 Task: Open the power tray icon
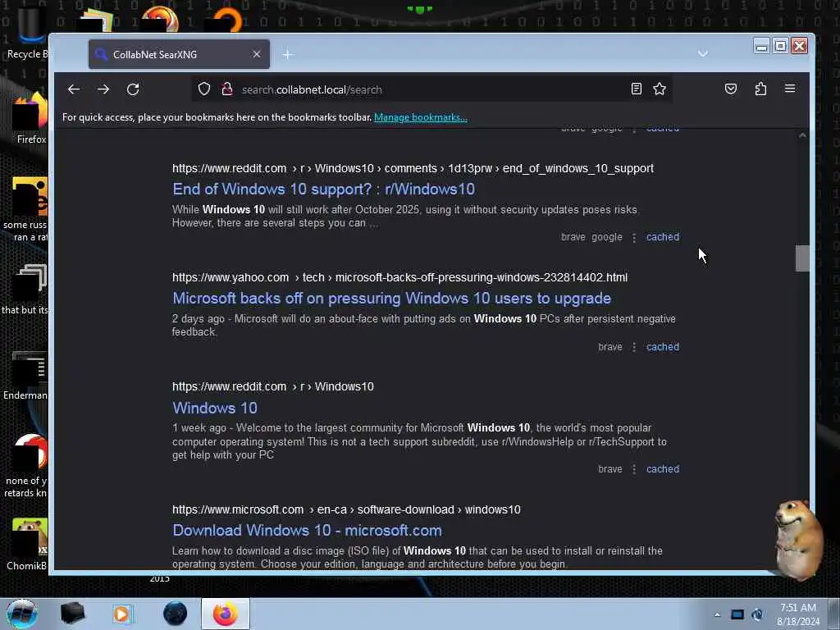(757, 614)
